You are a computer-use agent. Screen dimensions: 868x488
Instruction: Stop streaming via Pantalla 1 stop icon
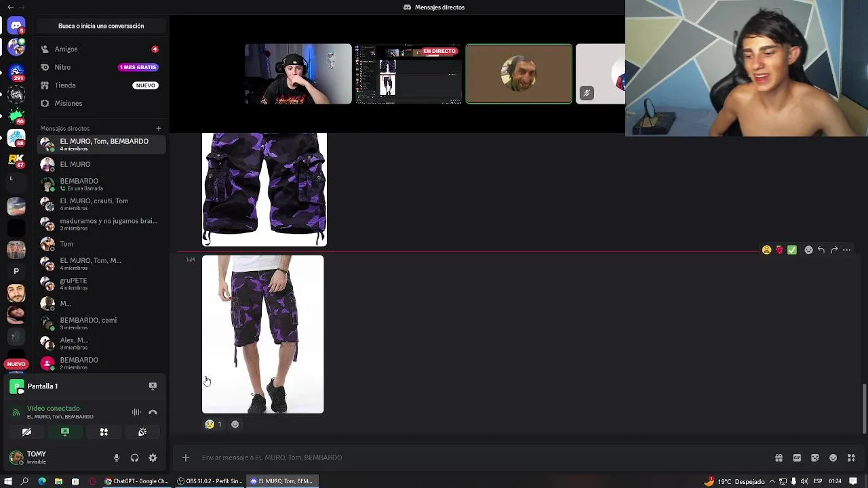(153, 386)
